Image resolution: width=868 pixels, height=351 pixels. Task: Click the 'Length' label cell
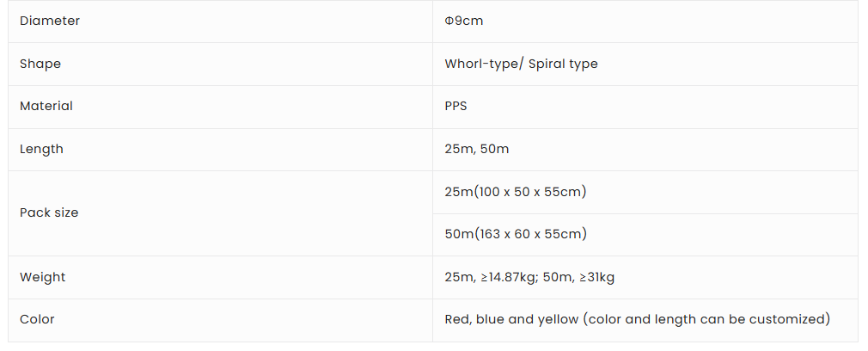(x=41, y=149)
